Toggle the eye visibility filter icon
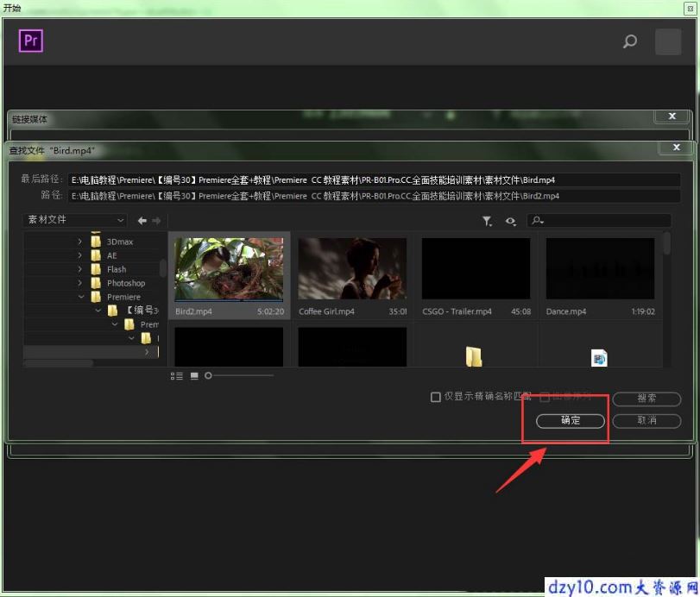This screenshot has width=700, height=597. [510, 221]
